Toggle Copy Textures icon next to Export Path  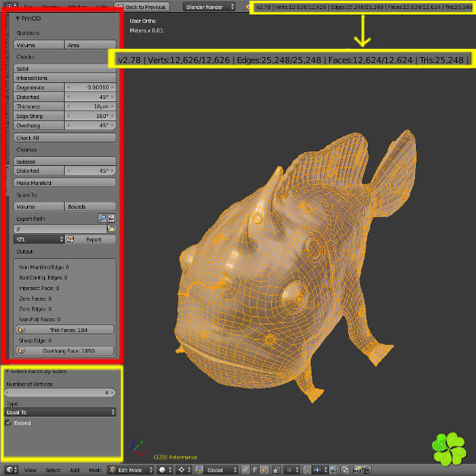111,219
